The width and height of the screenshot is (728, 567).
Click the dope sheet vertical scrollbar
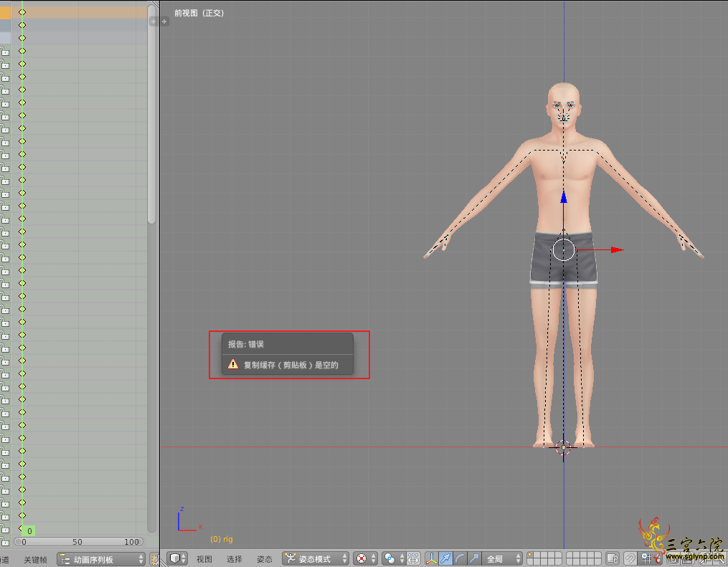click(x=151, y=114)
